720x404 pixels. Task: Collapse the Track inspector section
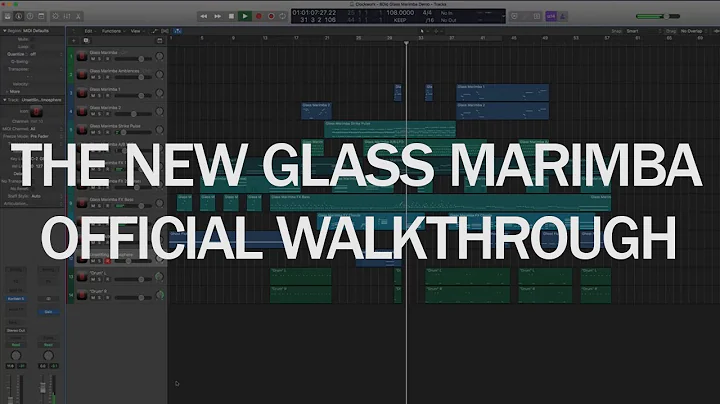[x=5, y=100]
